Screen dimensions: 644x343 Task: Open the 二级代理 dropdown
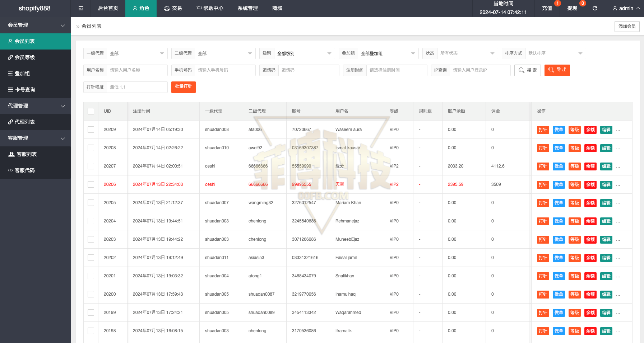point(225,53)
